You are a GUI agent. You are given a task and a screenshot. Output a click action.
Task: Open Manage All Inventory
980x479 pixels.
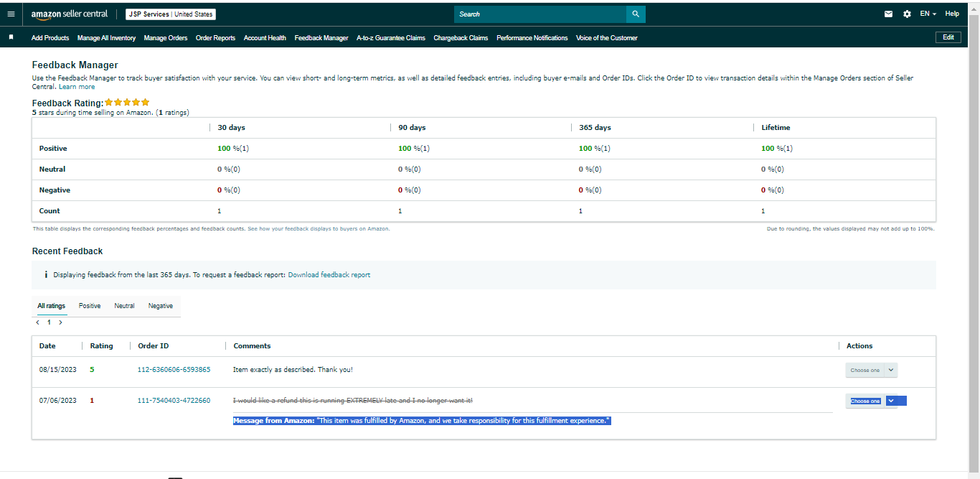(106, 38)
